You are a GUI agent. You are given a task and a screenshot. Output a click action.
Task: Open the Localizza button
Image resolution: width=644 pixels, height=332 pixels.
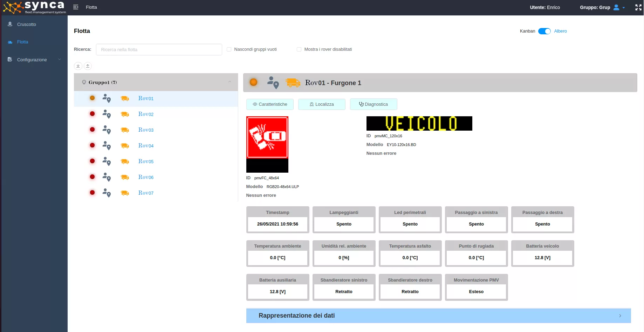pyautogui.click(x=322, y=104)
